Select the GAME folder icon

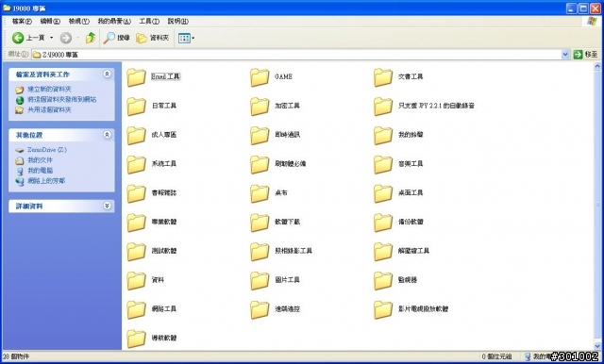260,77
